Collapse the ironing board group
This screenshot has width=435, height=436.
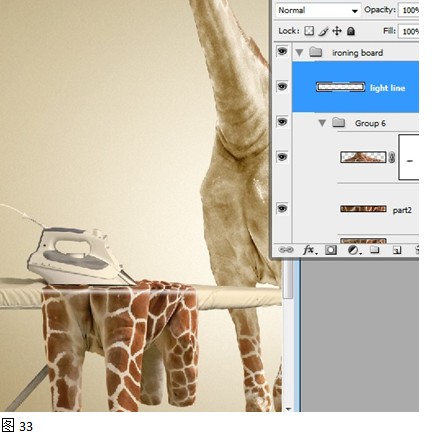click(299, 53)
